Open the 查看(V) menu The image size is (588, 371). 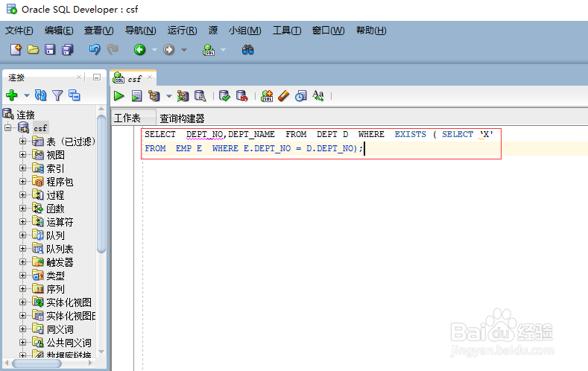[x=98, y=31]
